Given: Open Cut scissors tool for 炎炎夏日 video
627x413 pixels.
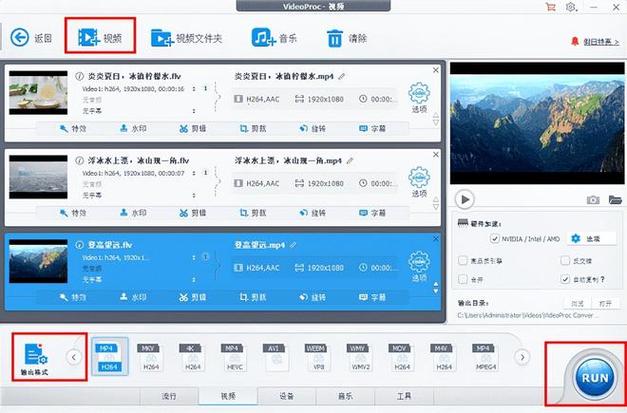Looking at the screenshot, I should point(193,129).
